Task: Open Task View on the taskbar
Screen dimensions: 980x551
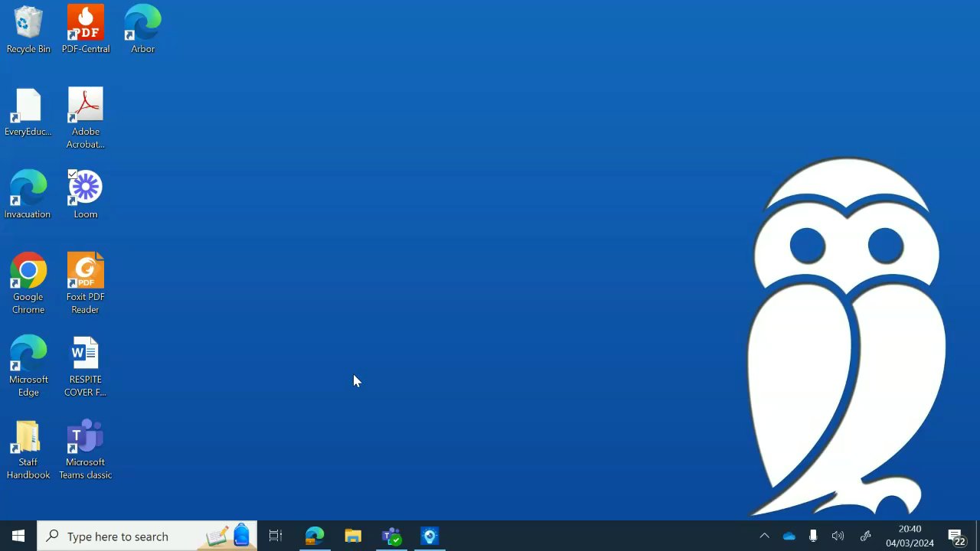Action: coord(276,536)
